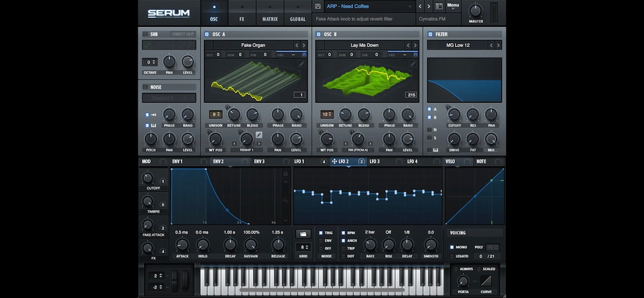Click the ENV 2 RELEASE knob

(278, 245)
